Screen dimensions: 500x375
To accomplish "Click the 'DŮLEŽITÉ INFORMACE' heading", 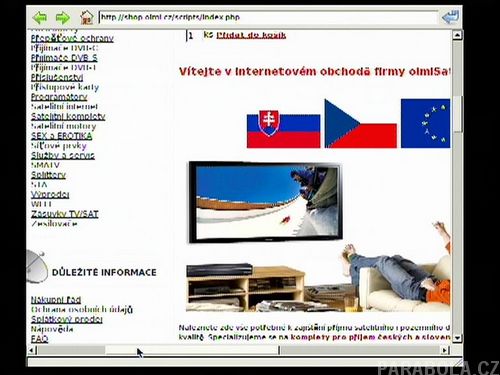I will [104, 272].
